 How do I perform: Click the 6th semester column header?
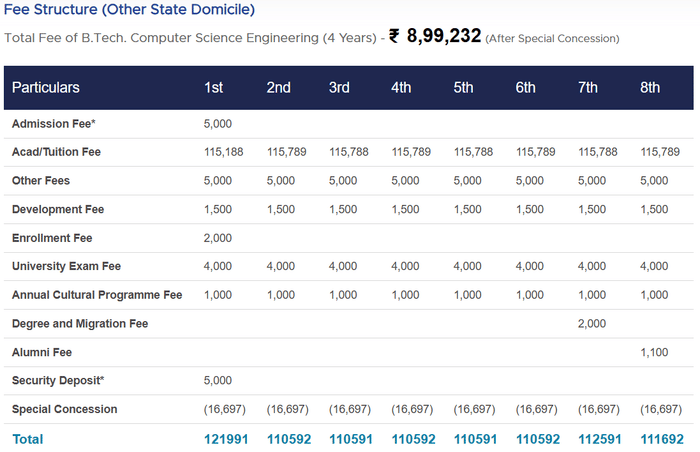click(525, 88)
